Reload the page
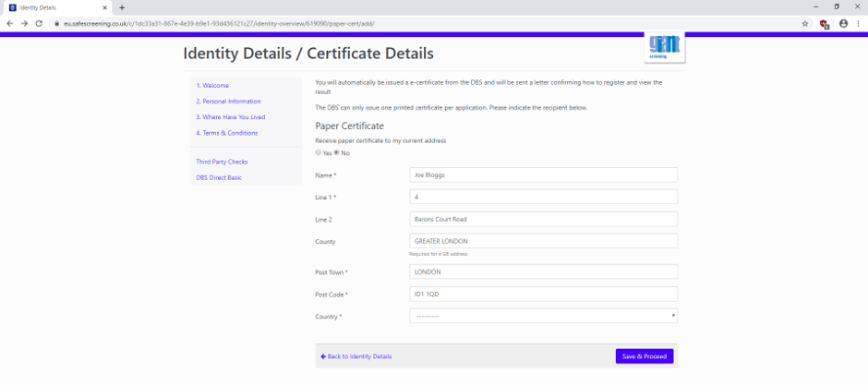The height and width of the screenshot is (385, 868). point(39,24)
